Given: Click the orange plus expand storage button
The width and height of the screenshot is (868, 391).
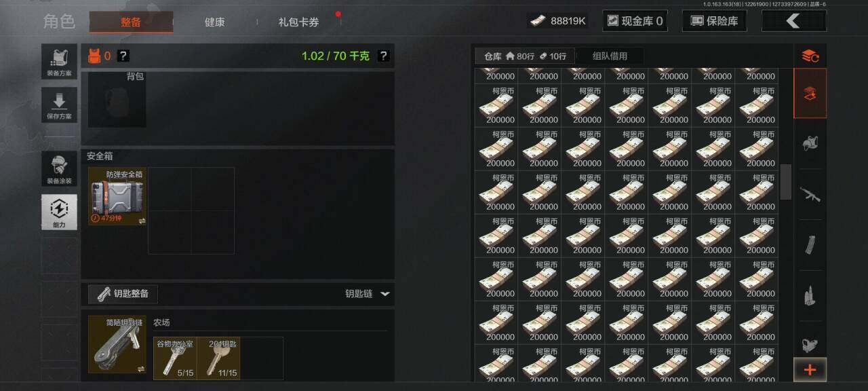Looking at the screenshot, I should [x=810, y=370].
